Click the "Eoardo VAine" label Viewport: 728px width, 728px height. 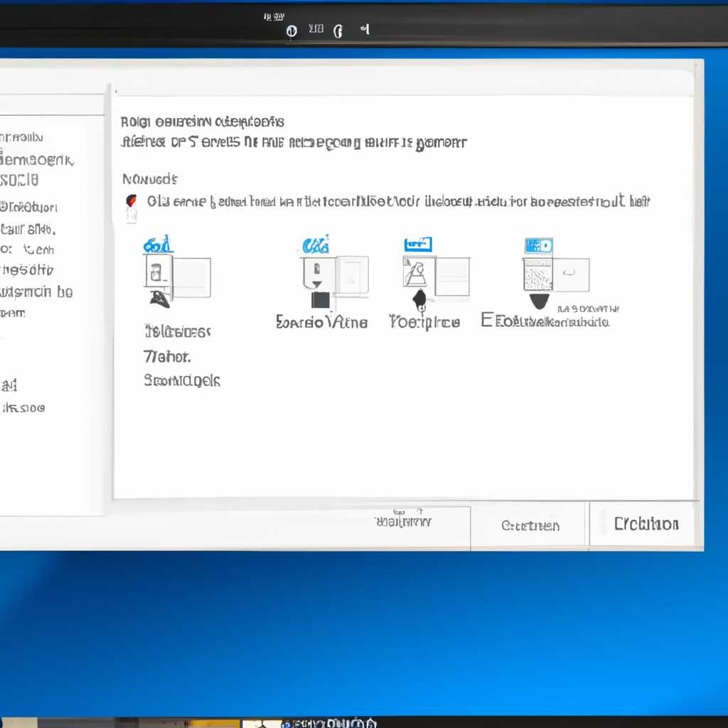tap(321, 322)
